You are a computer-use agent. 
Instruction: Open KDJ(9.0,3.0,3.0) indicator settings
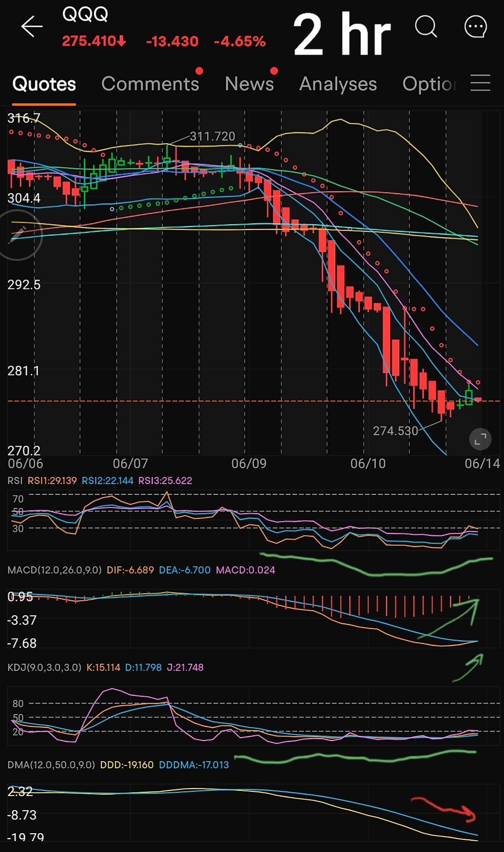click(x=45, y=667)
